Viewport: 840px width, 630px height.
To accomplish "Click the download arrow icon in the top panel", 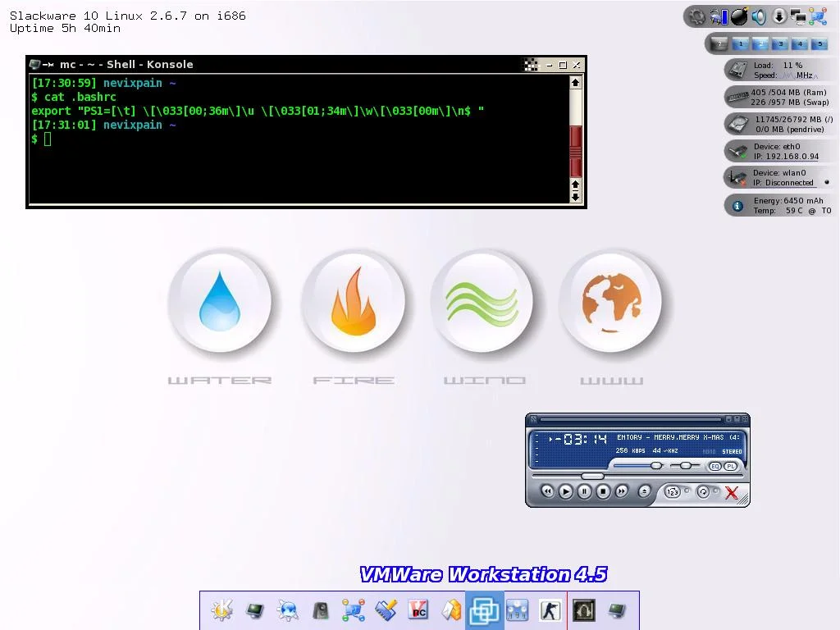I will click(779, 17).
